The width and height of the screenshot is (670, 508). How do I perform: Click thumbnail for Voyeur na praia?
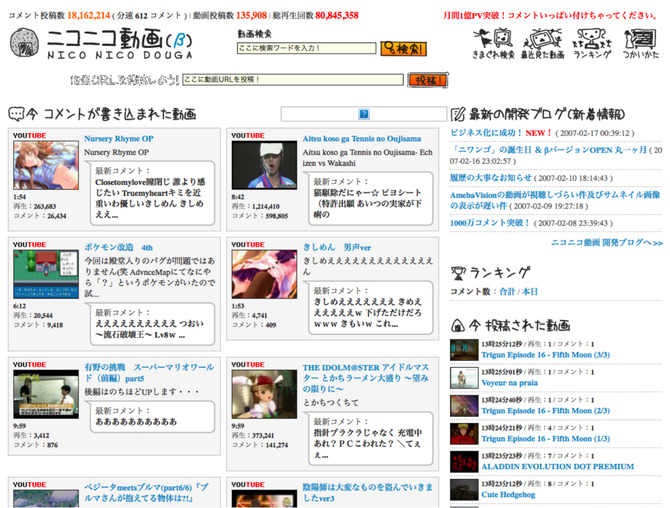click(464, 378)
